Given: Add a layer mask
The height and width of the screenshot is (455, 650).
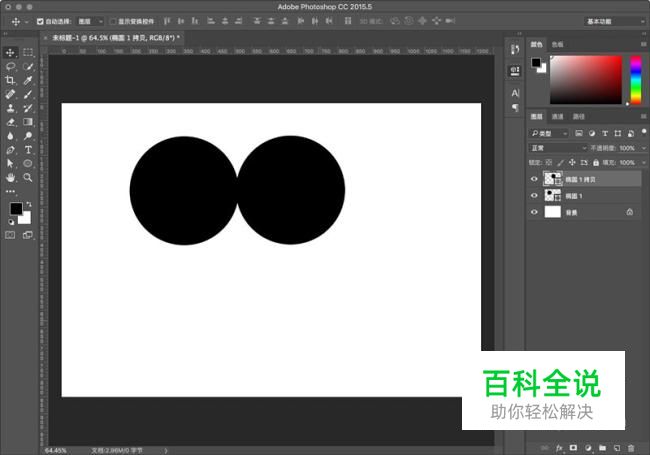Looking at the screenshot, I should (x=573, y=448).
